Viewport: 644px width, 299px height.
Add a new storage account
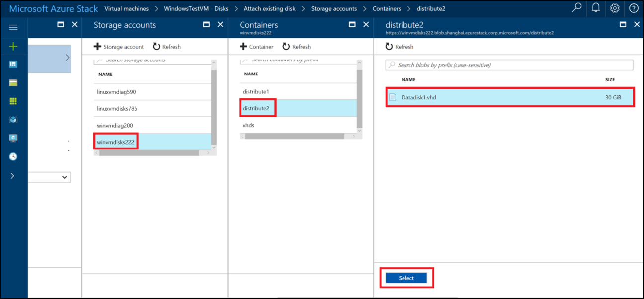(118, 46)
